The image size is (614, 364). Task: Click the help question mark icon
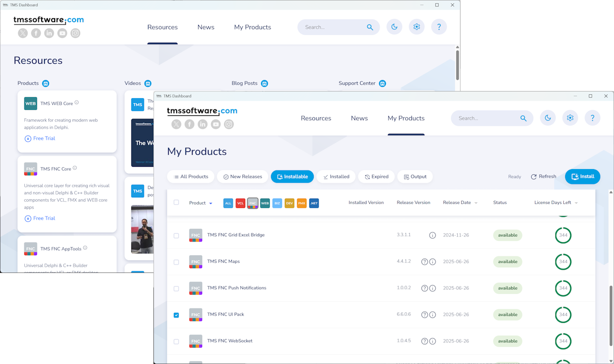point(592,117)
